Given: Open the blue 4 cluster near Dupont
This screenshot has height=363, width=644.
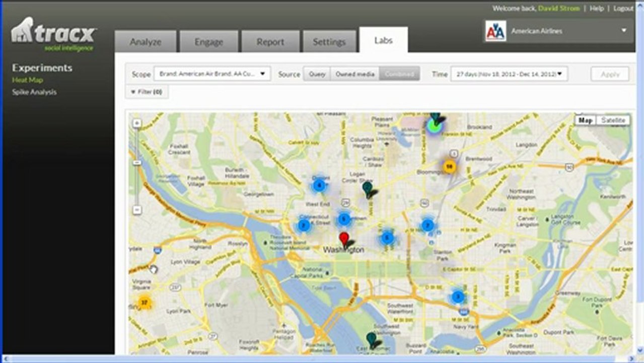Looking at the screenshot, I should coord(319,185).
